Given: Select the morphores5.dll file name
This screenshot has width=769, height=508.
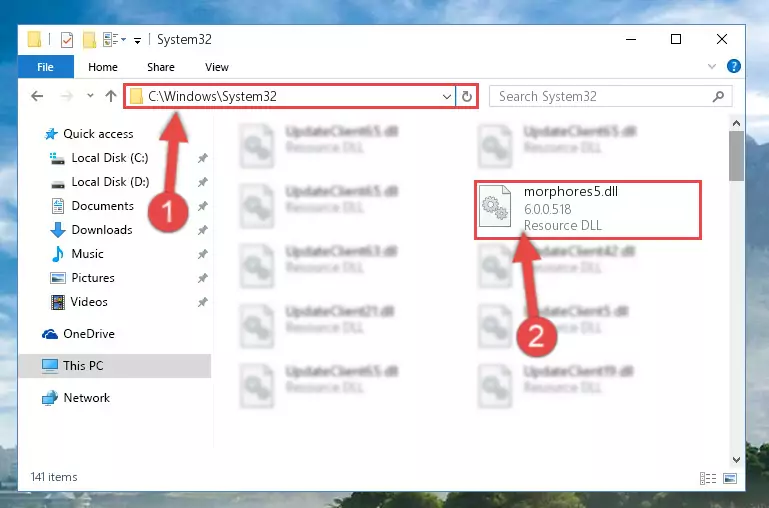Looking at the screenshot, I should coord(571,192).
